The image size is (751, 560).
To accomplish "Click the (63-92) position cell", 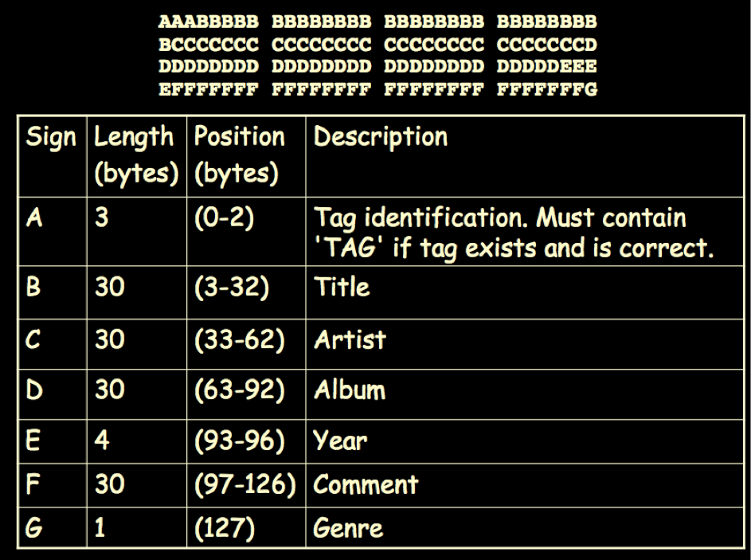I will pos(246,394).
